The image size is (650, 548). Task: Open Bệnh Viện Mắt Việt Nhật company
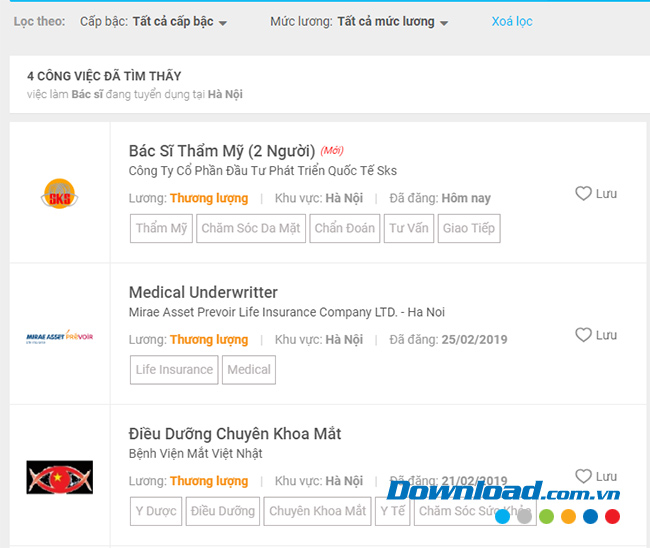(x=195, y=453)
